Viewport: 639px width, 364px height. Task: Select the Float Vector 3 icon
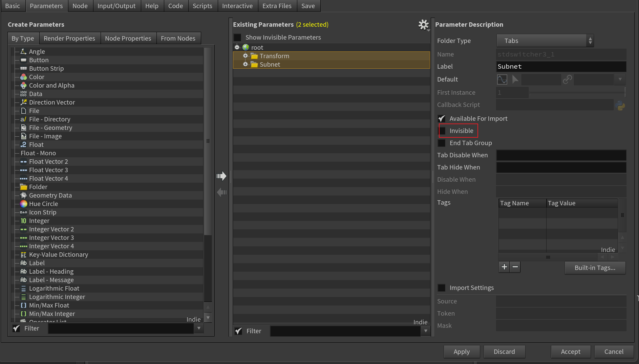(x=23, y=170)
